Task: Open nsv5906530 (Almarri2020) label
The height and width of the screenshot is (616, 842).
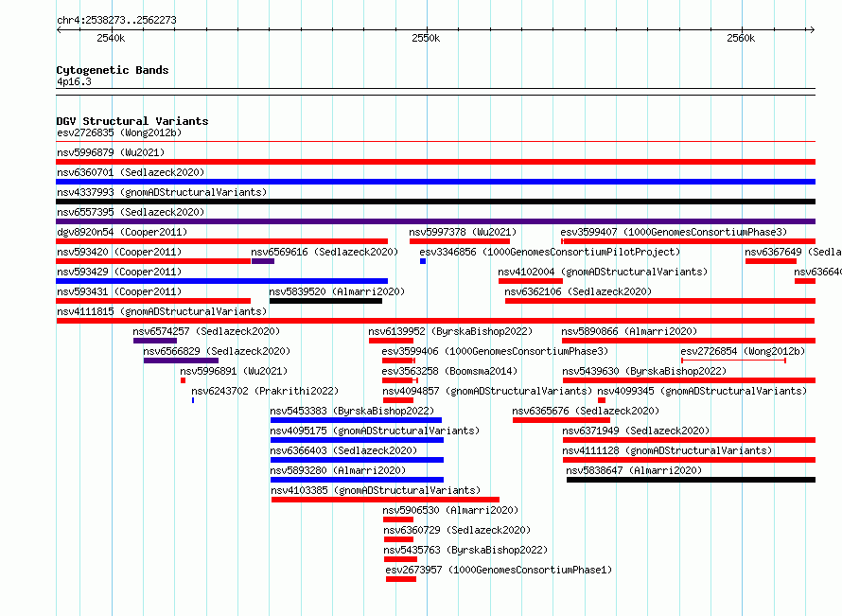Action: [x=450, y=510]
